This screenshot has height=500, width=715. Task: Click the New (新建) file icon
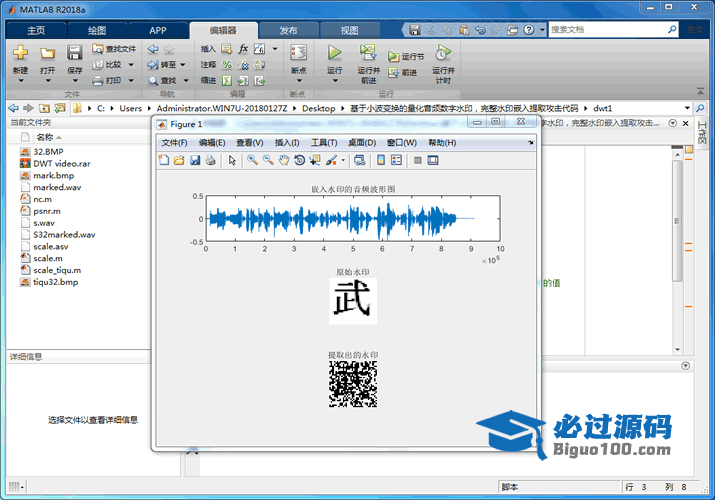point(21,53)
